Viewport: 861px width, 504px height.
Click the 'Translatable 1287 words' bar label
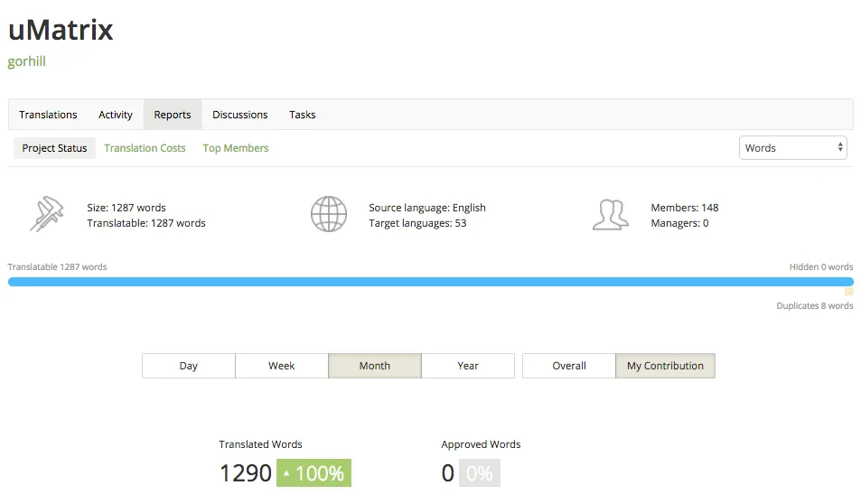click(x=57, y=266)
